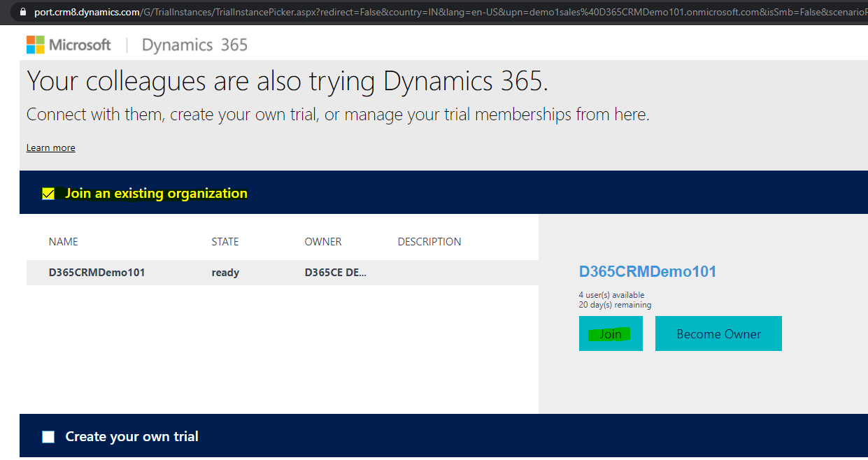The height and width of the screenshot is (460, 868).
Task: Sort by the NAME column header
Action: coord(64,242)
